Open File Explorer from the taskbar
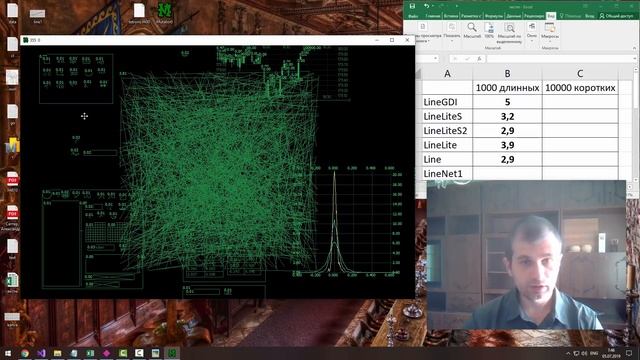The image size is (640, 360). click(x=58, y=353)
